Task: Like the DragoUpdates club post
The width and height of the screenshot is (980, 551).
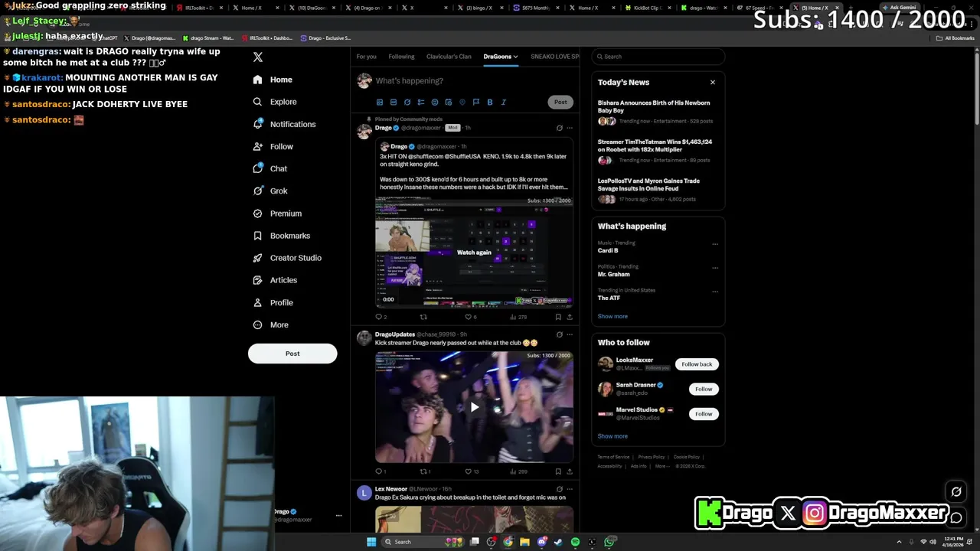Action: (469, 471)
